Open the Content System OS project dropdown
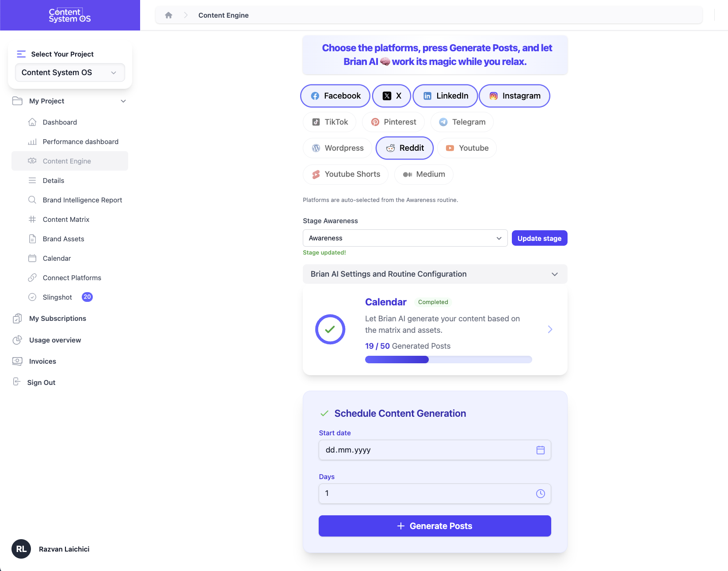Image resolution: width=728 pixels, height=571 pixels. tap(70, 72)
